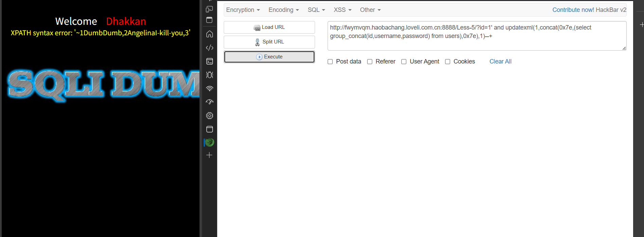This screenshot has width=644, height=237.
Task: Enable the Post data checkbox
Action: coord(330,61)
